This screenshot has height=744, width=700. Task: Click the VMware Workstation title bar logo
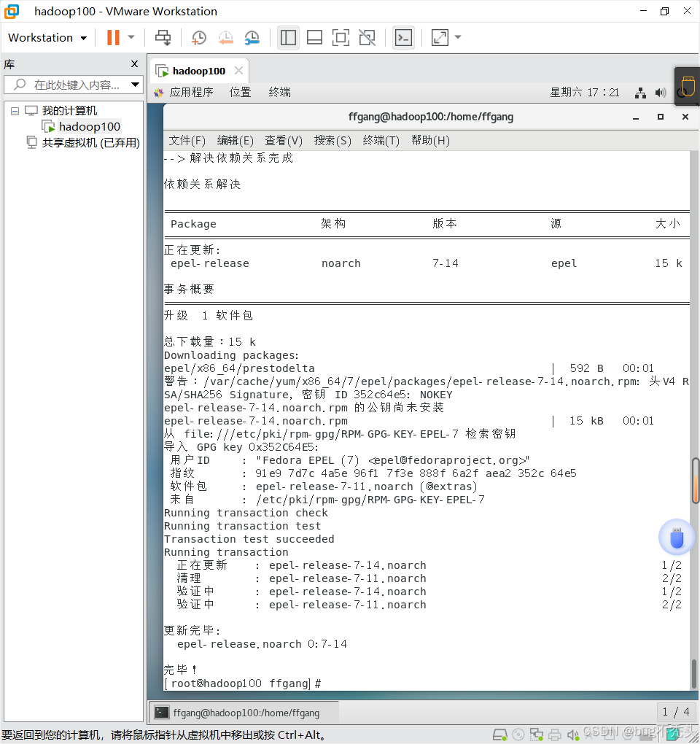click(x=12, y=12)
